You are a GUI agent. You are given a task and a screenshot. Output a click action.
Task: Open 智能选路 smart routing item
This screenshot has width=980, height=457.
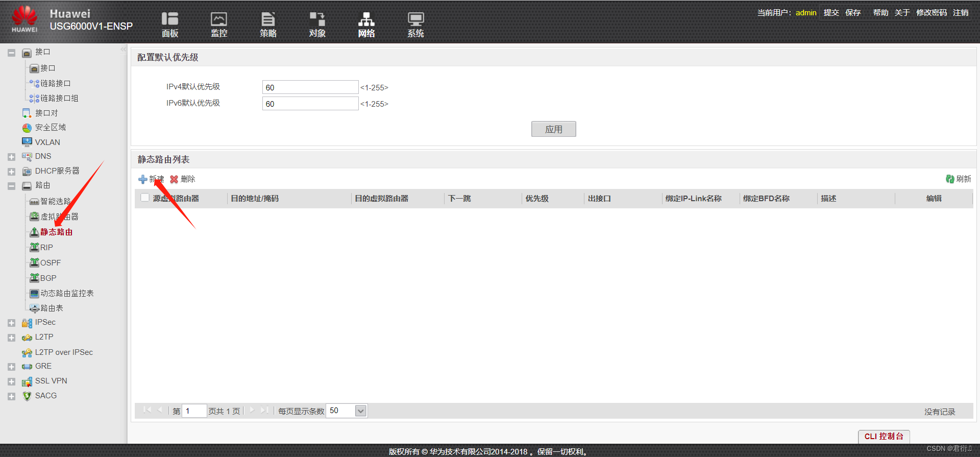tap(55, 201)
